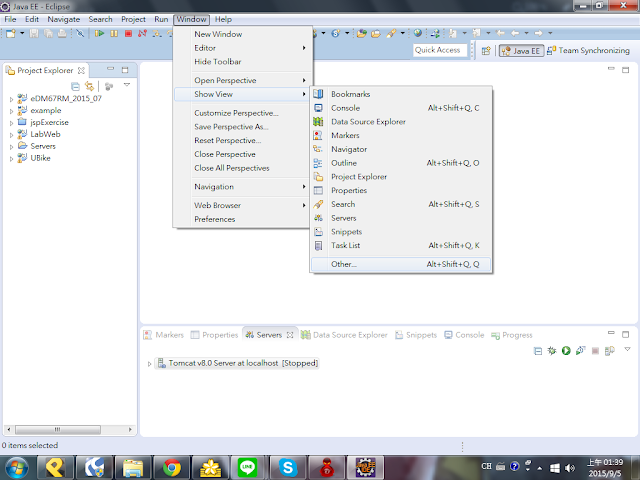
Task: Expand the Tomcat v8.0 Server entry
Action: (x=149, y=364)
